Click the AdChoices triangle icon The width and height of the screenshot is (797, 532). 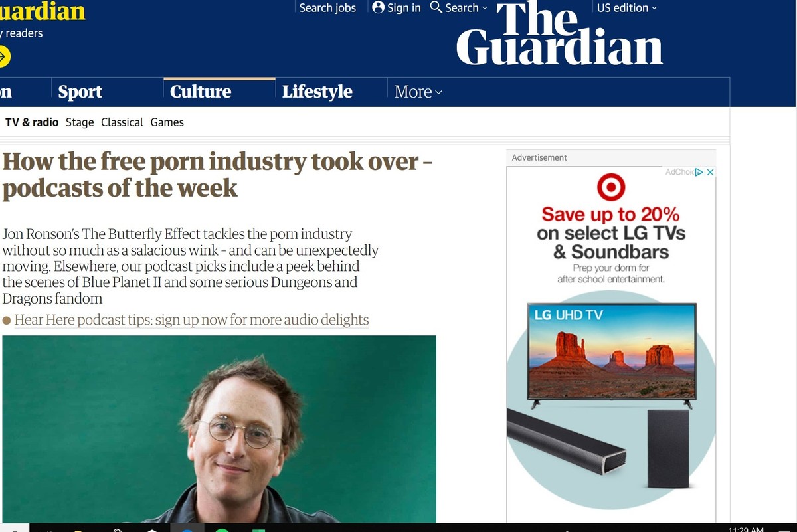click(699, 172)
